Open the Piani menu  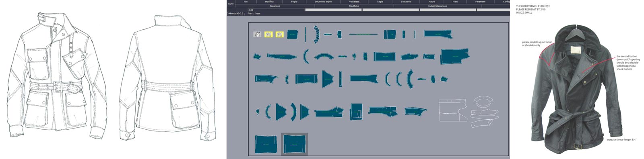click(455, 2)
